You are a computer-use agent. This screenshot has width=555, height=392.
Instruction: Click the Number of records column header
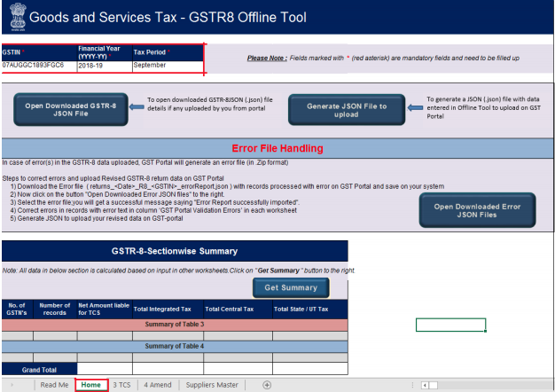pyautogui.click(x=55, y=310)
